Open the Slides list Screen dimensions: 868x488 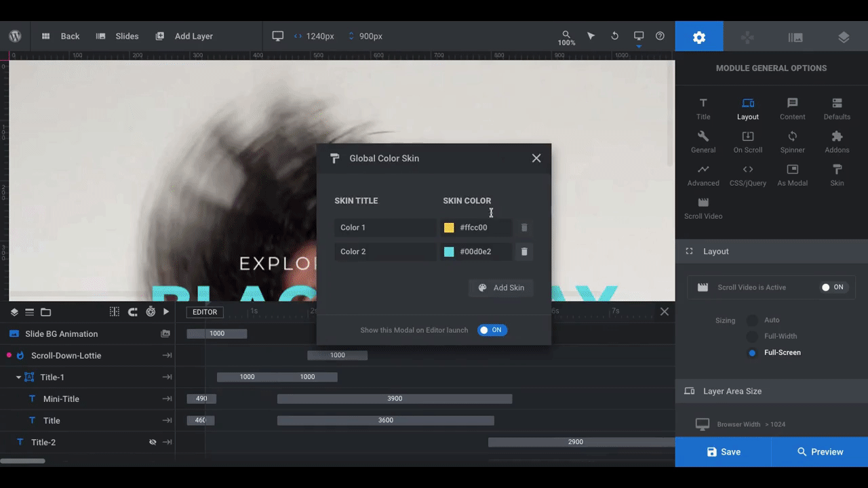click(117, 36)
